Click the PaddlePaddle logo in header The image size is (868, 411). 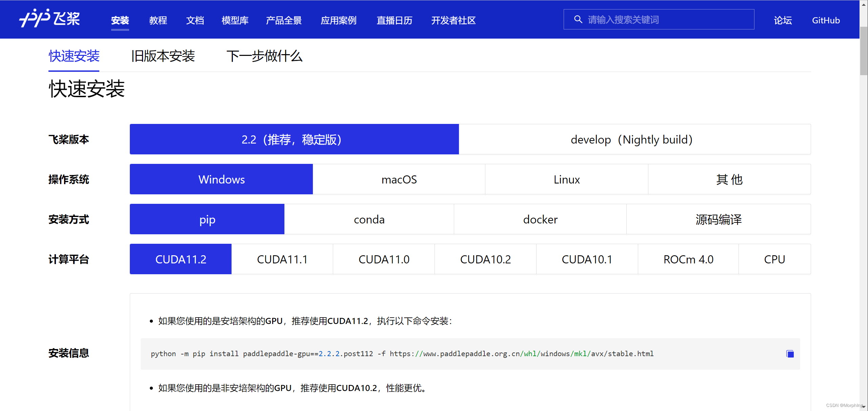pyautogui.click(x=49, y=19)
